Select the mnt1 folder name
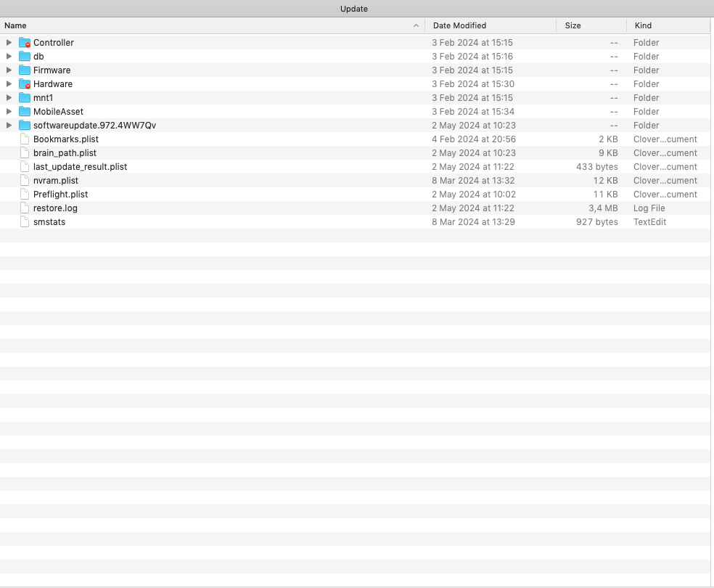 (44, 98)
